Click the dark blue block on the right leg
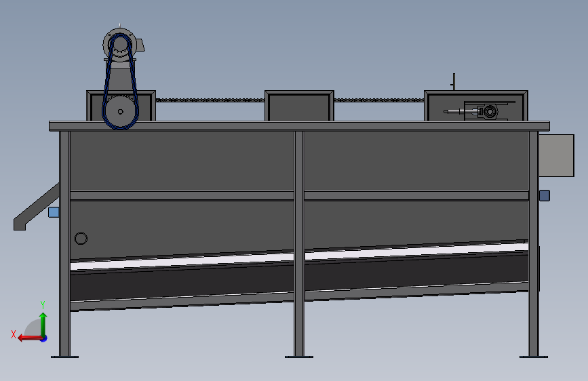The width and height of the screenshot is (588, 381). (x=545, y=195)
